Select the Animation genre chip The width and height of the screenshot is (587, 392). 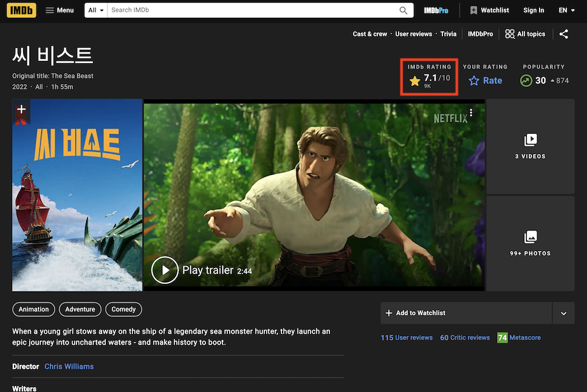[x=33, y=309]
